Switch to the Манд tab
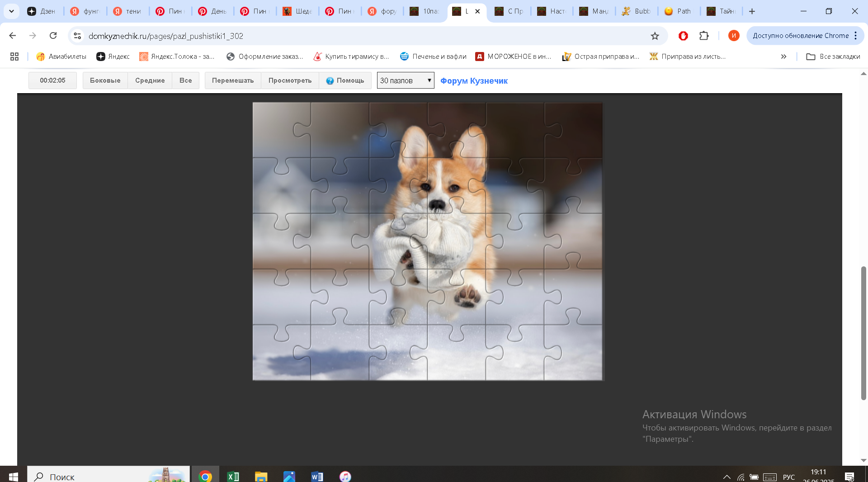Image resolution: width=868 pixels, height=482 pixels. [x=594, y=11]
